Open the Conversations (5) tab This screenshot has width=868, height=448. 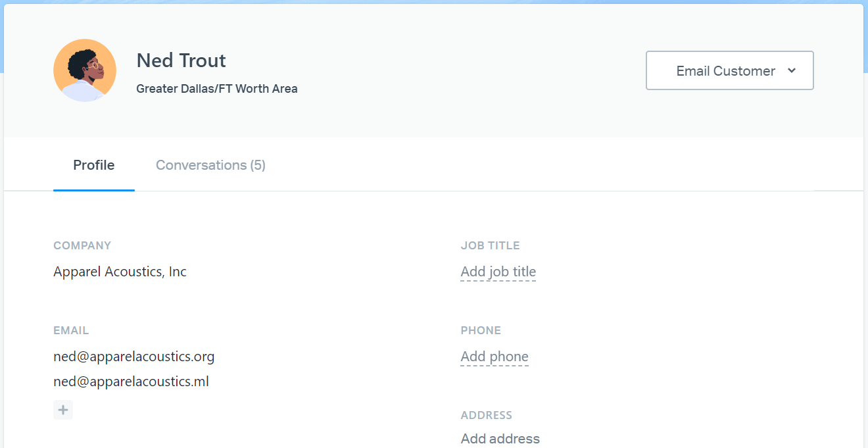click(210, 165)
